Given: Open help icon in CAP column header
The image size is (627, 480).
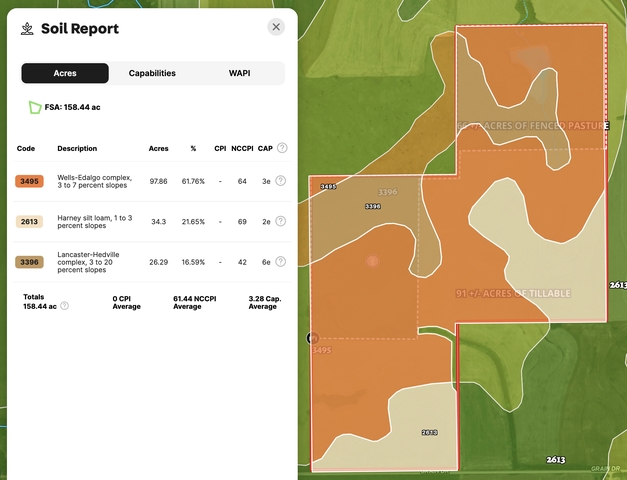Looking at the screenshot, I should [282, 148].
